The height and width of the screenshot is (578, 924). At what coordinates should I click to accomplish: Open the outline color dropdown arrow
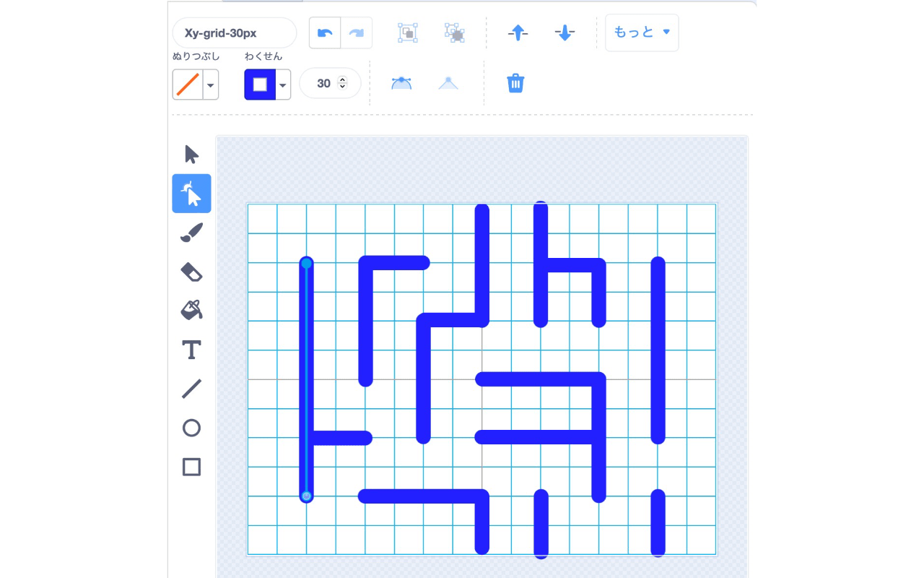(x=283, y=85)
